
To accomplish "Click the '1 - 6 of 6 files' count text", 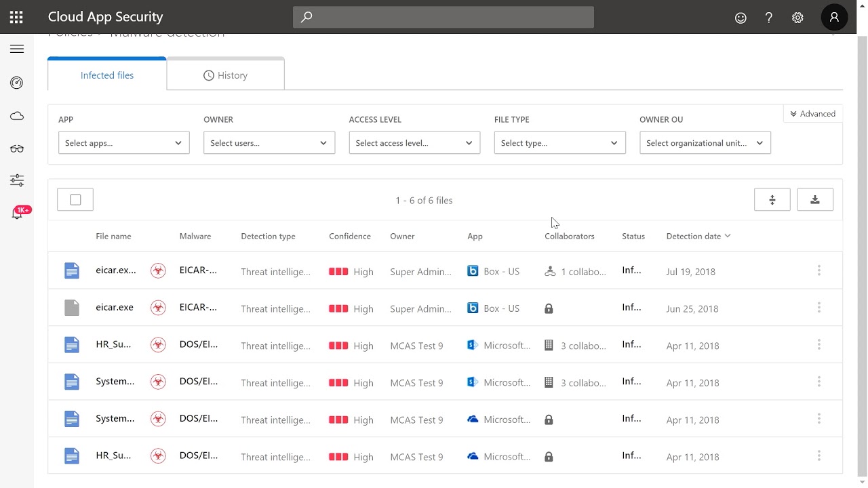I will click(424, 200).
